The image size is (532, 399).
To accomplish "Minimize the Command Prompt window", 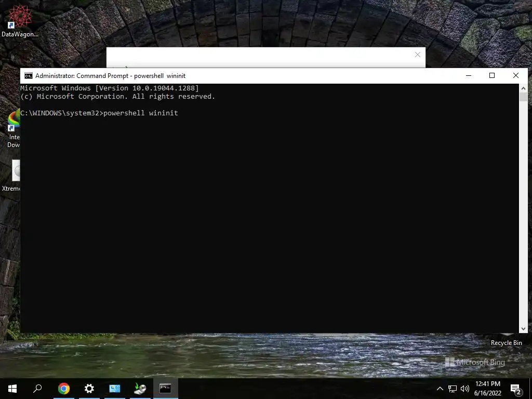I will [469, 76].
